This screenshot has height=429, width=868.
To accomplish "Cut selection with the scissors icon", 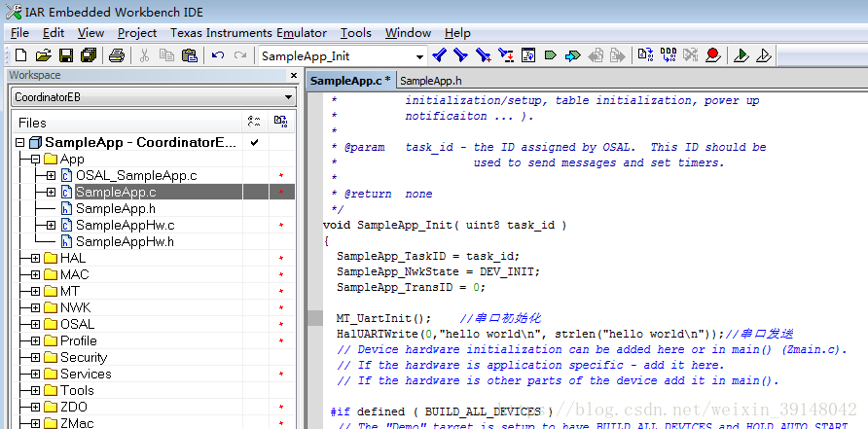I will point(144,55).
